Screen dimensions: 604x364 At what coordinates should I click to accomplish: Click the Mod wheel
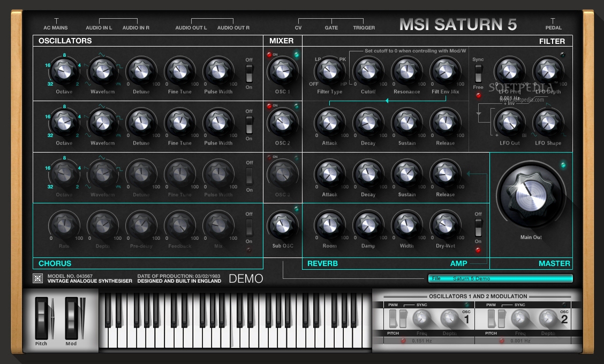click(71, 318)
